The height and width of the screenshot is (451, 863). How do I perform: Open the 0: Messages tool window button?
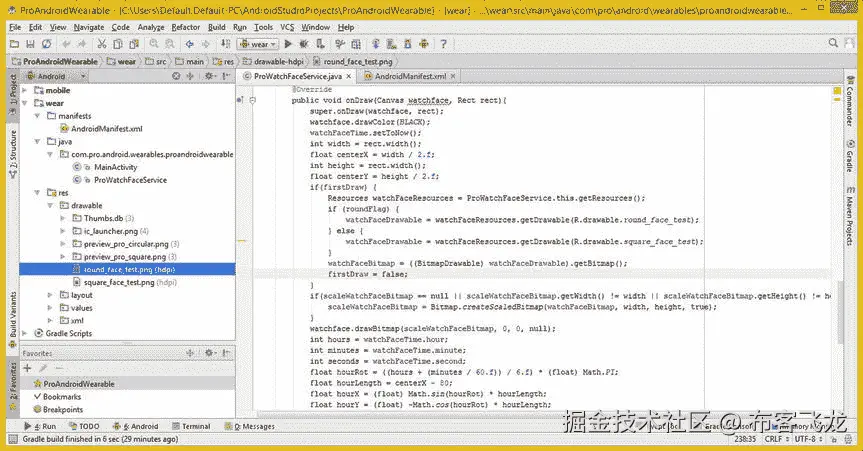(x=249, y=426)
